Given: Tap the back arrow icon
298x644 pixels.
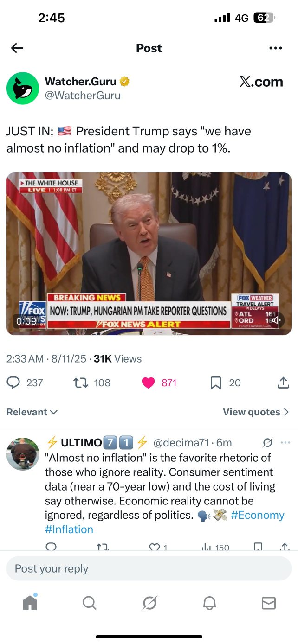Looking at the screenshot, I should pyautogui.click(x=17, y=48).
